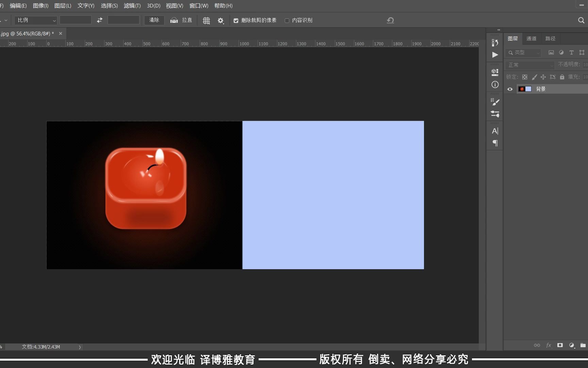The image size is (588, 368).
Task: Click the straighten level icon
Action: 174,20
